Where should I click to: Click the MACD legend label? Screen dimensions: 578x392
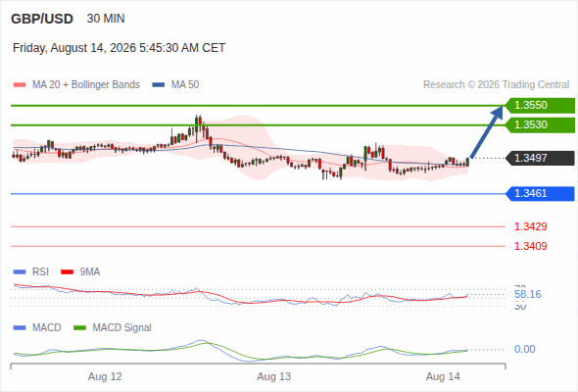47,327
